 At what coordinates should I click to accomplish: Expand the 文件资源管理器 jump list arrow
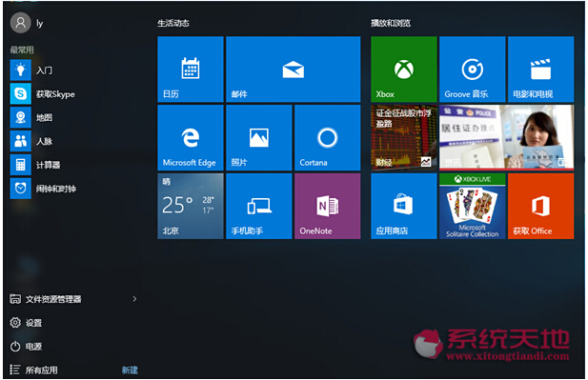pos(134,299)
